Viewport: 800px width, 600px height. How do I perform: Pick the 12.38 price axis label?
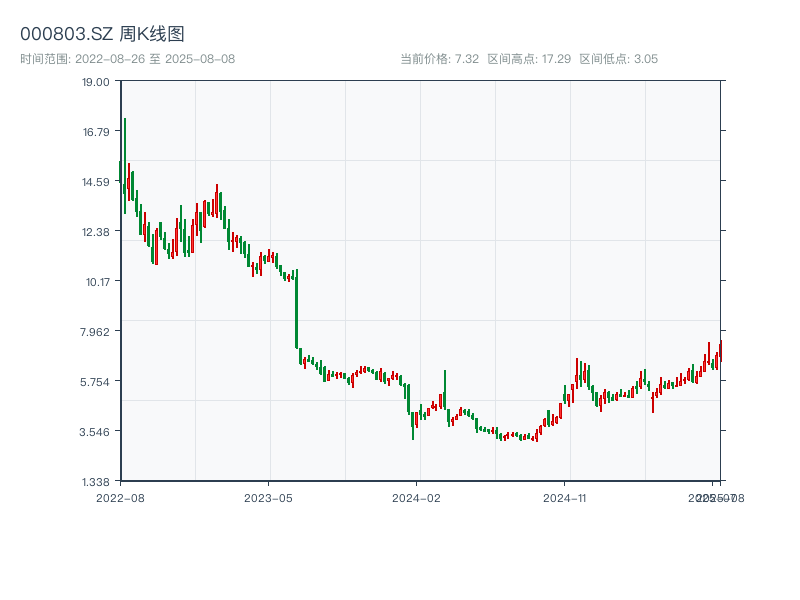(95, 231)
